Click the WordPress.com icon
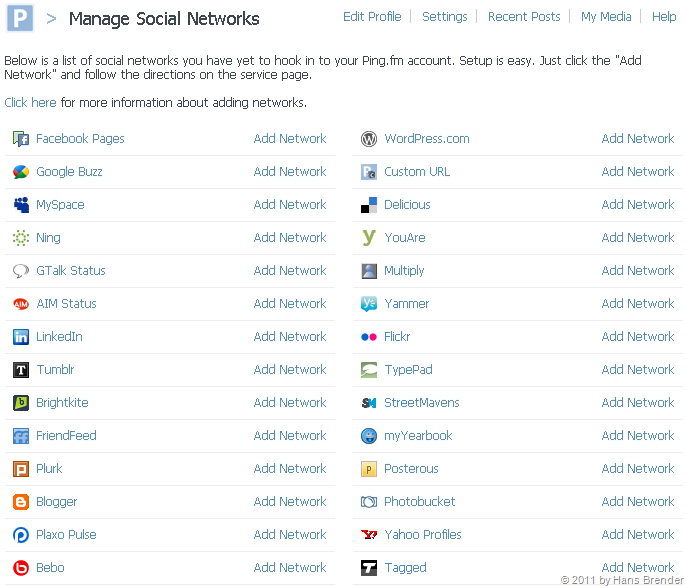Screen dimensions: 686x586 [368, 139]
